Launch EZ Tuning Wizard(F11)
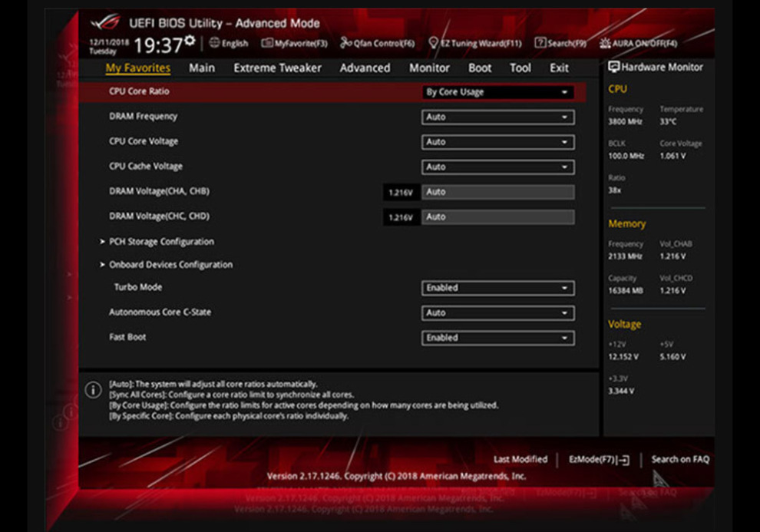760x532 pixels. 475,43
